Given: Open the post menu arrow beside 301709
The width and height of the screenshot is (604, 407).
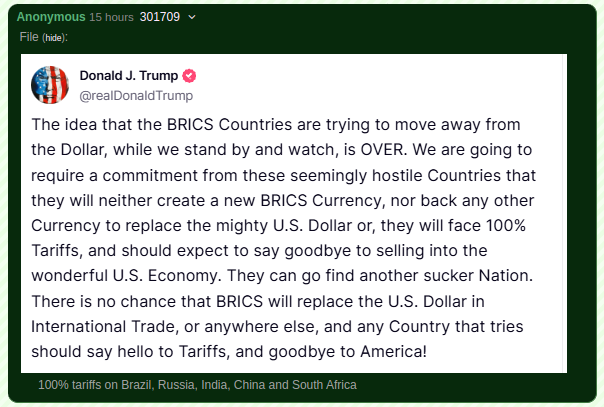Looking at the screenshot, I should tap(192, 17).
